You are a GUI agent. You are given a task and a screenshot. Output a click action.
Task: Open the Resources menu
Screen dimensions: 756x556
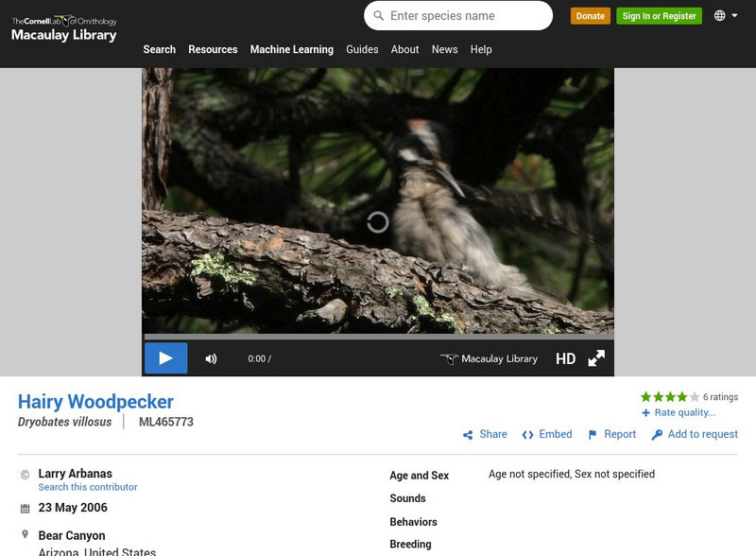pos(213,49)
